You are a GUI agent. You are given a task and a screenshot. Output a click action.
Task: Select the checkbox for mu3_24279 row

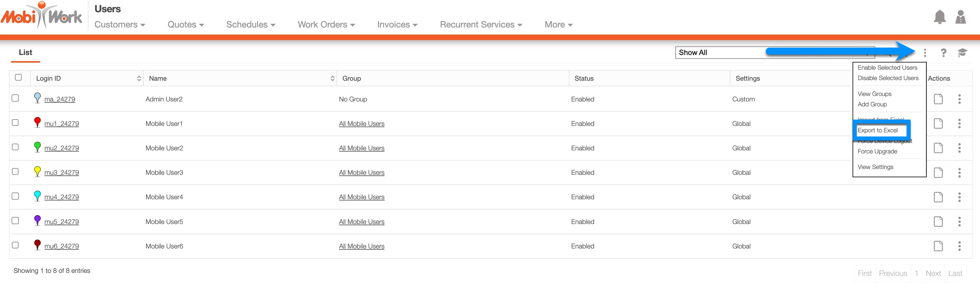point(15,172)
